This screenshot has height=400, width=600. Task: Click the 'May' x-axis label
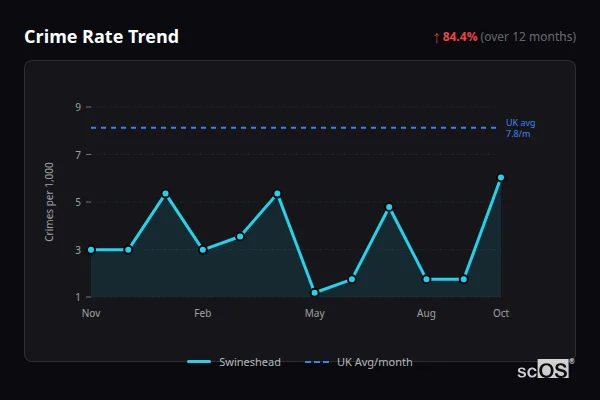tap(315, 313)
